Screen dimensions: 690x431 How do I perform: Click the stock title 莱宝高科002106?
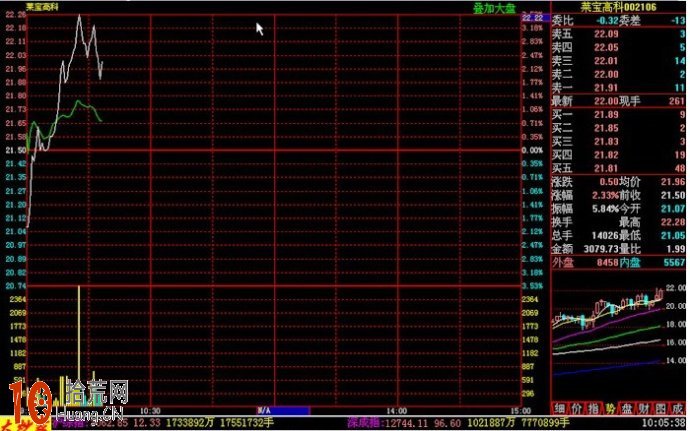618,7
